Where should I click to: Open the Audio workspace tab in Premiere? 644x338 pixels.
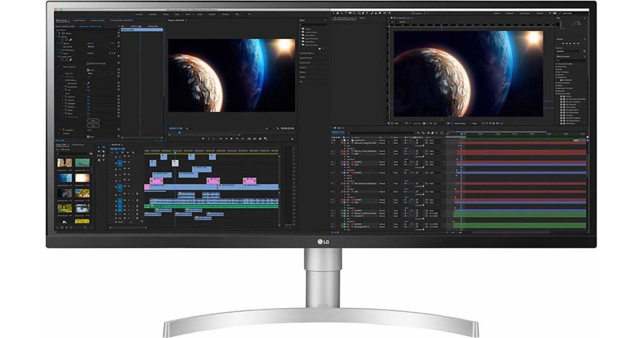[200, 14]
